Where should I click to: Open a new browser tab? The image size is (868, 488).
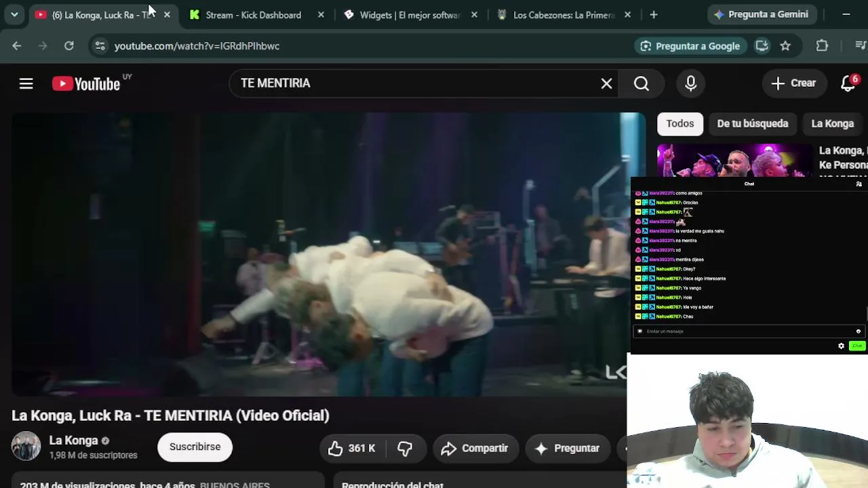[654, 15]
